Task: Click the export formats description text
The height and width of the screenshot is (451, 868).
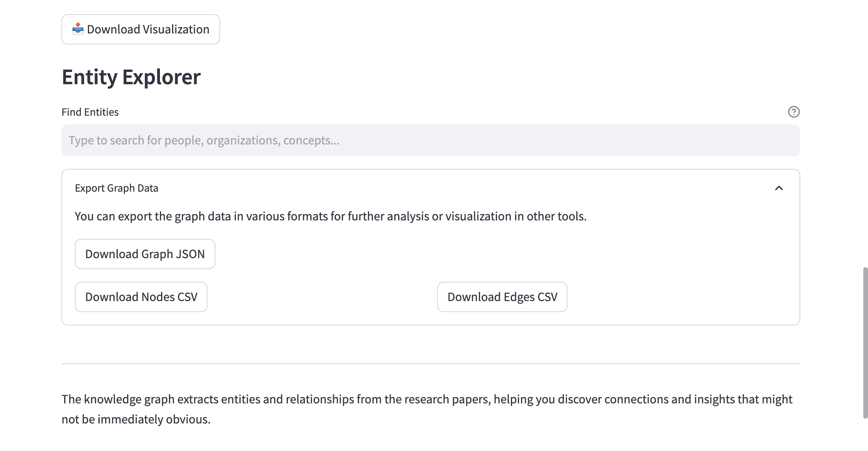Action: click(330, 216)
